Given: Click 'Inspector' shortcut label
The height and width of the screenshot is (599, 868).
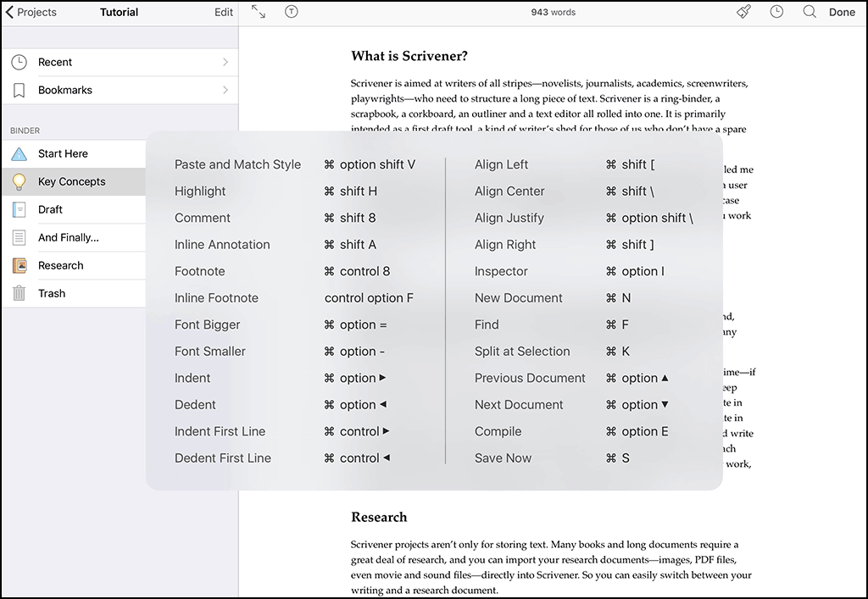Looking at the screenshot, I should [501, 271].
